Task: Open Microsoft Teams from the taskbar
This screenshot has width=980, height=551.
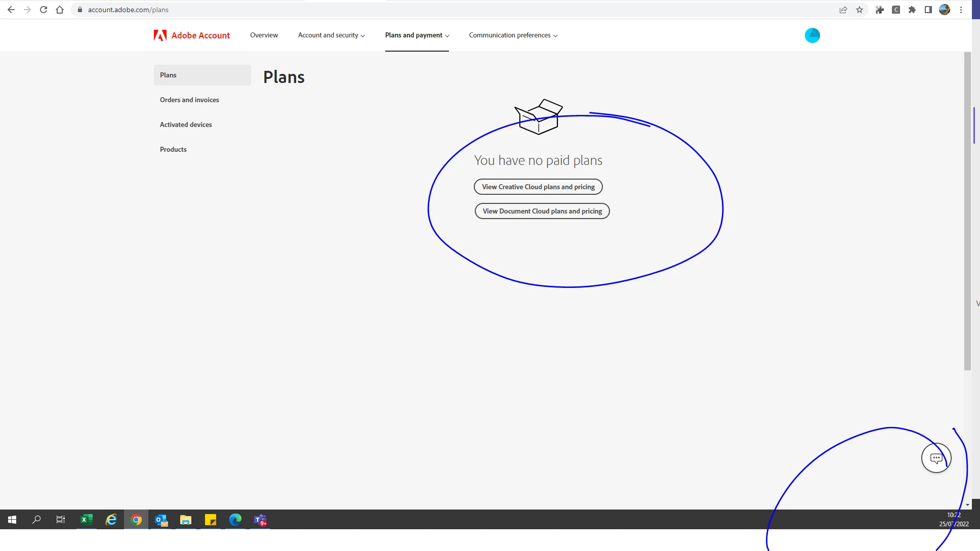Action: pos(260,520)
